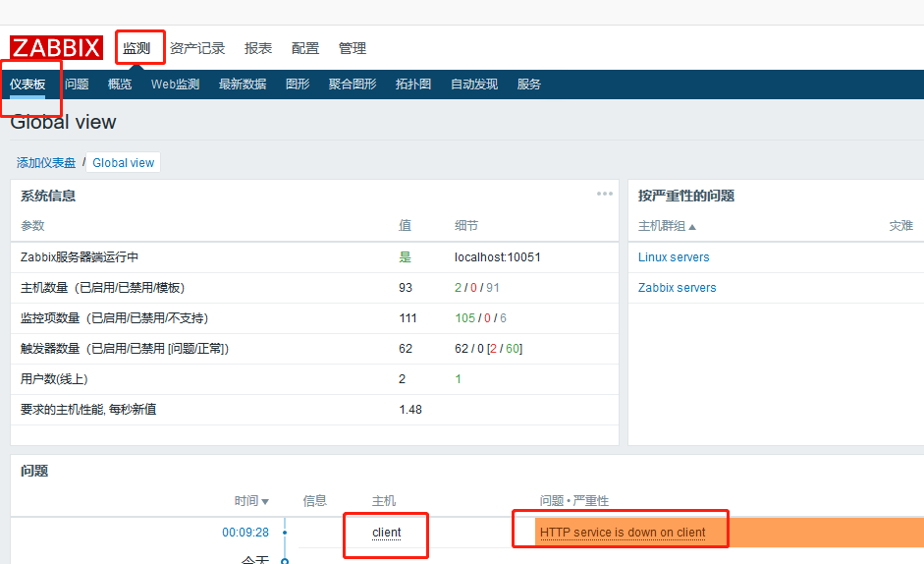The image size is (924, 564).
Task: Sort by 主机群组 column header
Action: click(x=667, y=226)
